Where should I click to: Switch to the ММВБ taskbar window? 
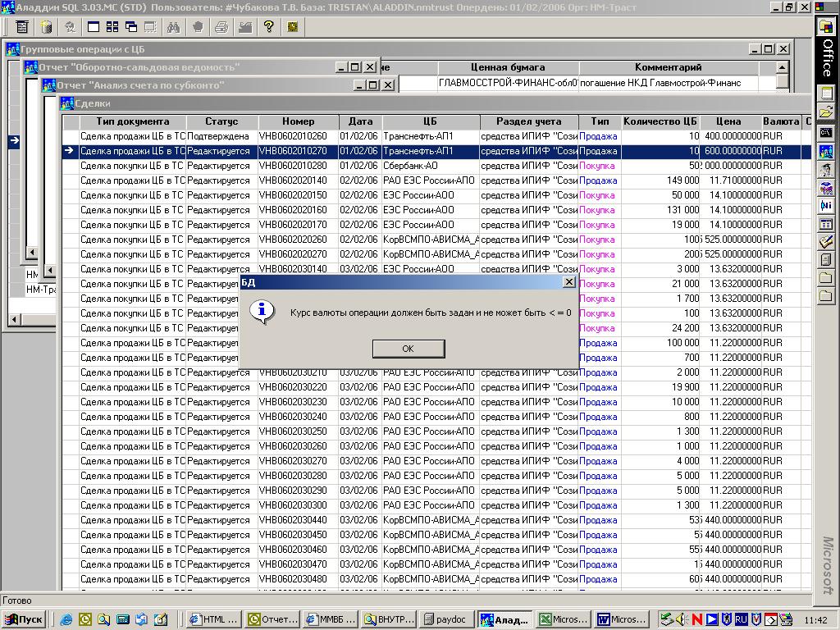331,619
